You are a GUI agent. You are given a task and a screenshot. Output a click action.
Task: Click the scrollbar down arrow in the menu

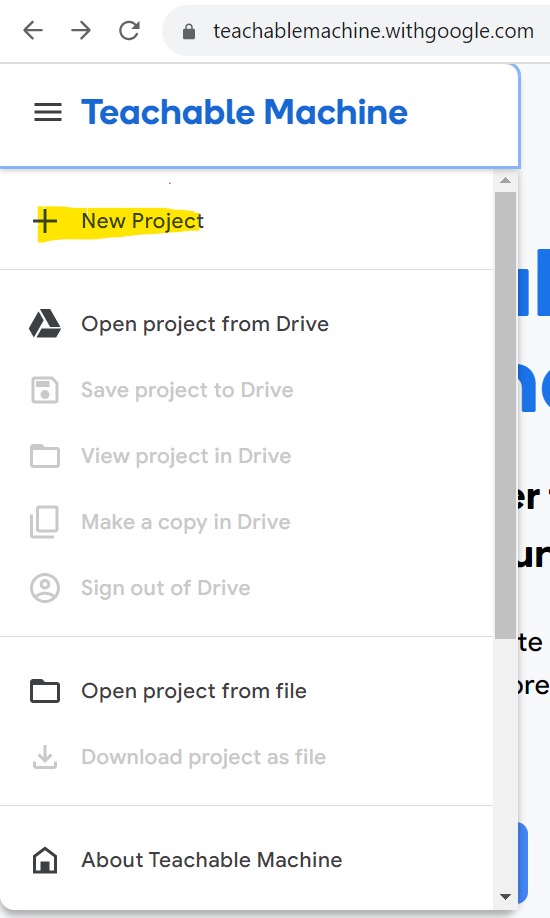point(505,896)
